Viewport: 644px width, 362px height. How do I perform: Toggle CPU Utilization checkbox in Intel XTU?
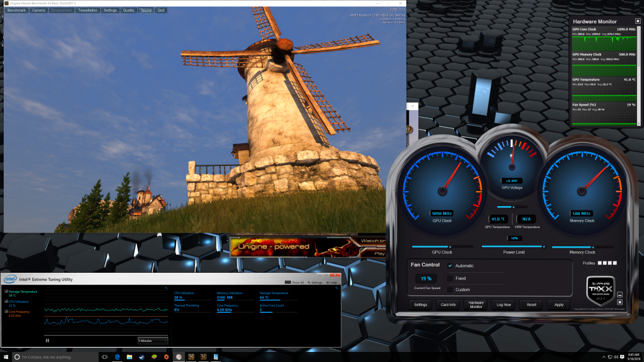click(6, 302)
